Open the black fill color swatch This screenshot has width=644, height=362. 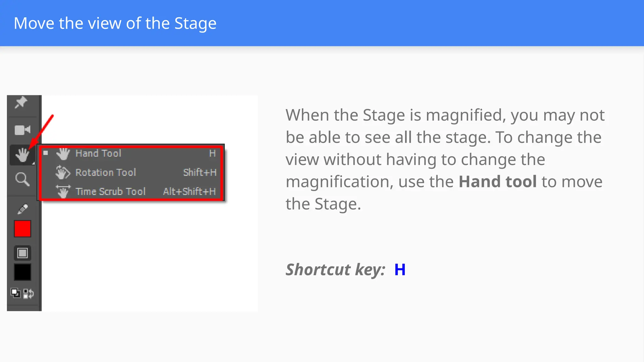pyautogui.click(x=22, y=272)
